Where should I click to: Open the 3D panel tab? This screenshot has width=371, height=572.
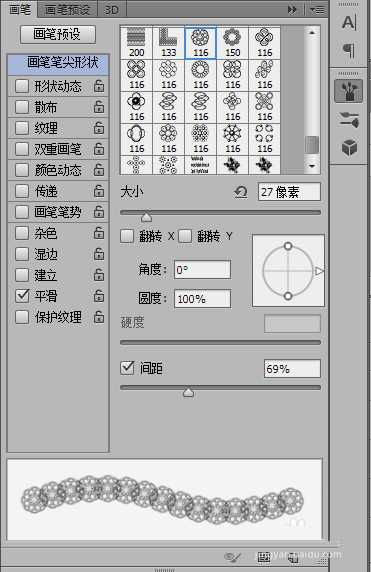(112, 10)
